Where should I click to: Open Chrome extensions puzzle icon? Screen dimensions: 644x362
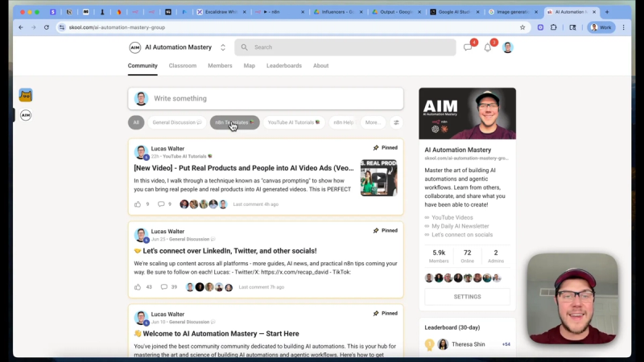coord(554,27)
